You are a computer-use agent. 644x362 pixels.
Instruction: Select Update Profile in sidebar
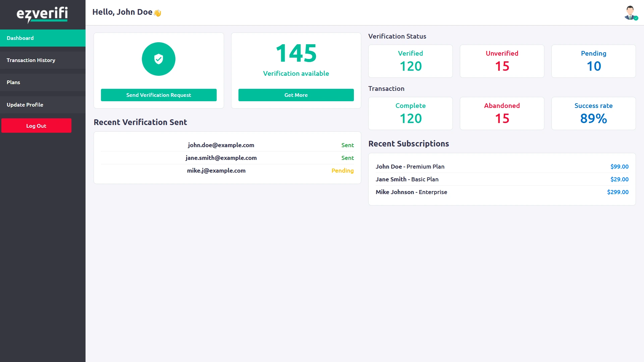tap(43, 105)
